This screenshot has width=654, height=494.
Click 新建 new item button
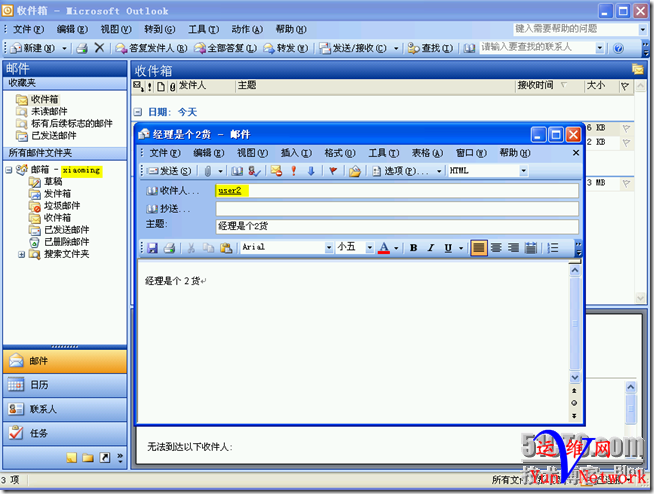[33, 48]
